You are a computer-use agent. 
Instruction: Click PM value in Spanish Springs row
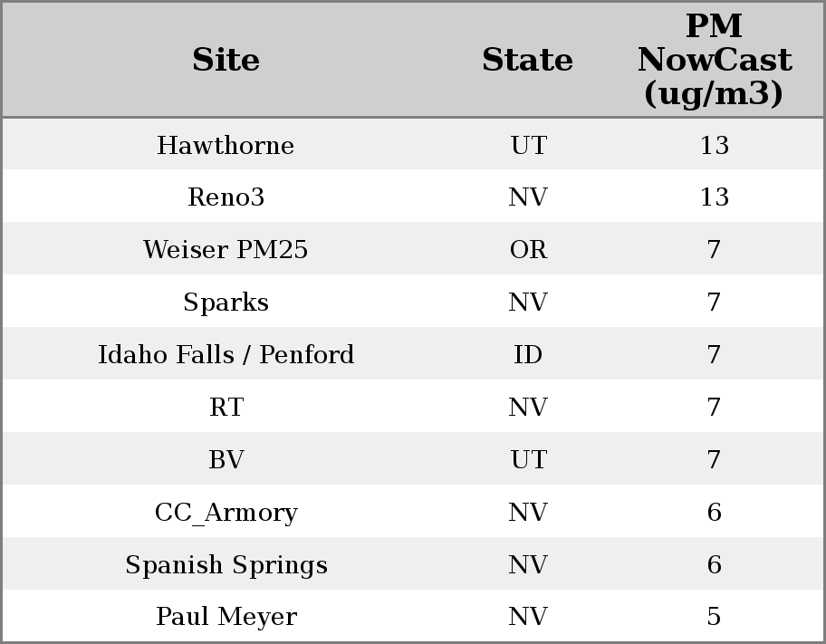pos(714,565)
